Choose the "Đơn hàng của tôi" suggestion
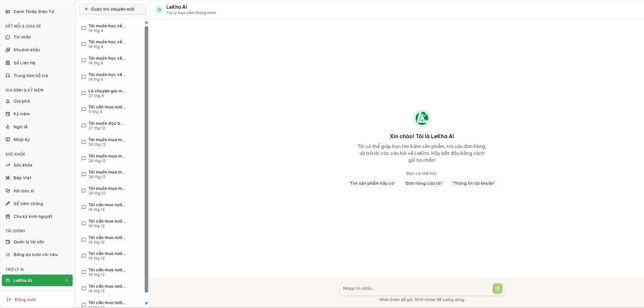Image resolution: width=644 pixels, height=308 pixels. pos(423,183)
